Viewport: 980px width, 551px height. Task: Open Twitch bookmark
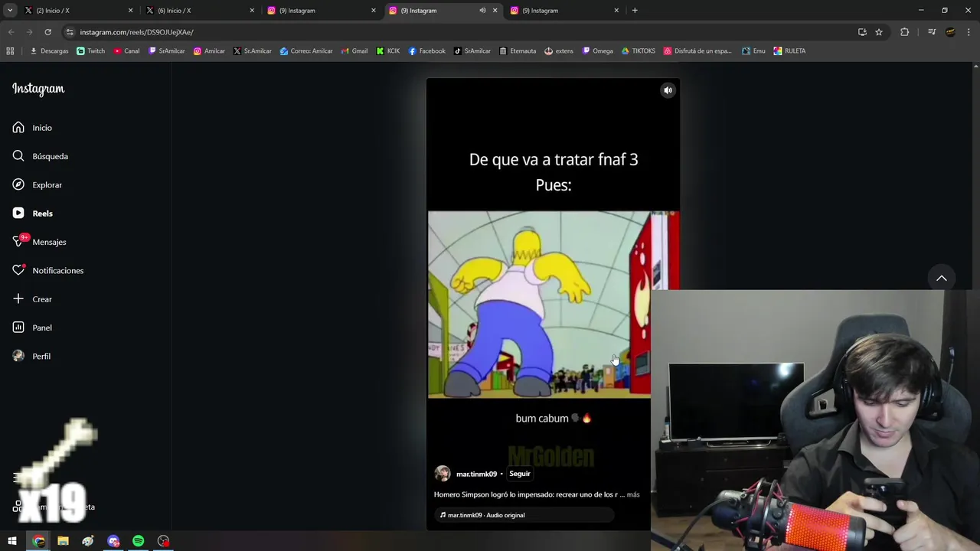click(90, 51)
